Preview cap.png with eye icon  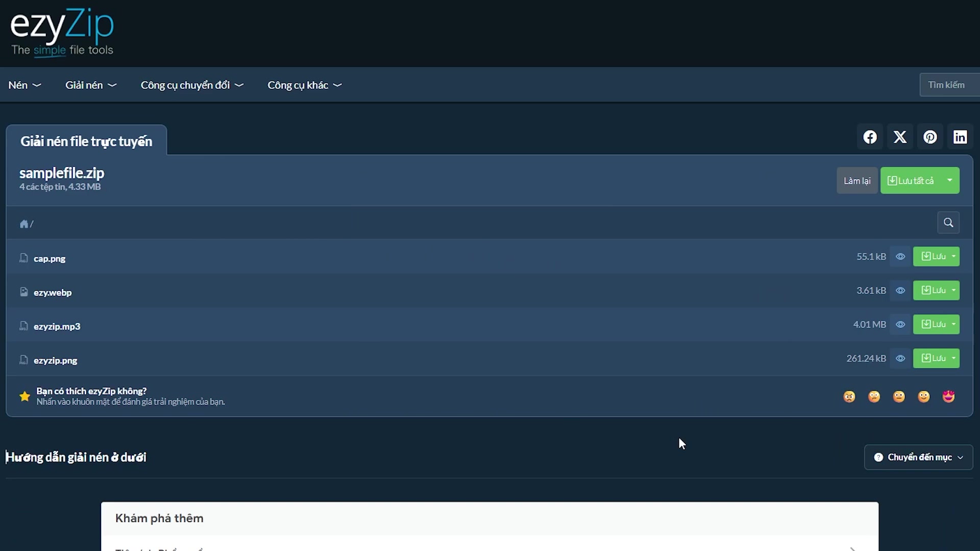tap(900, 257)
